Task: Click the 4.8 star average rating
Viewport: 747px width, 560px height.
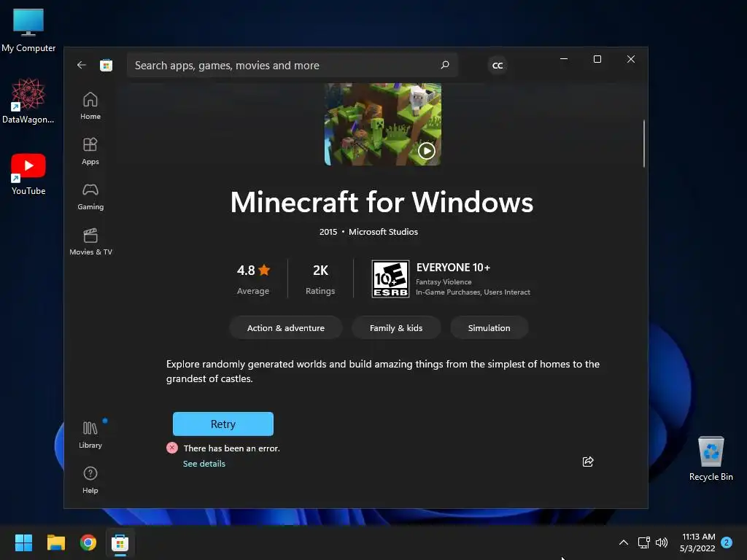Action: pyautogui.click(x=253, y=279)
